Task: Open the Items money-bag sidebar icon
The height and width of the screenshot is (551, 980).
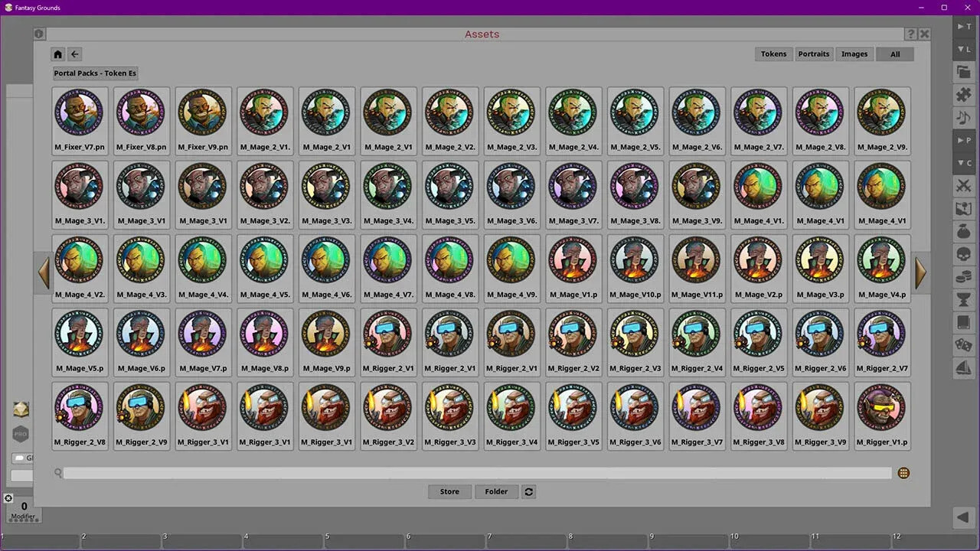Action: coord(963,231)
